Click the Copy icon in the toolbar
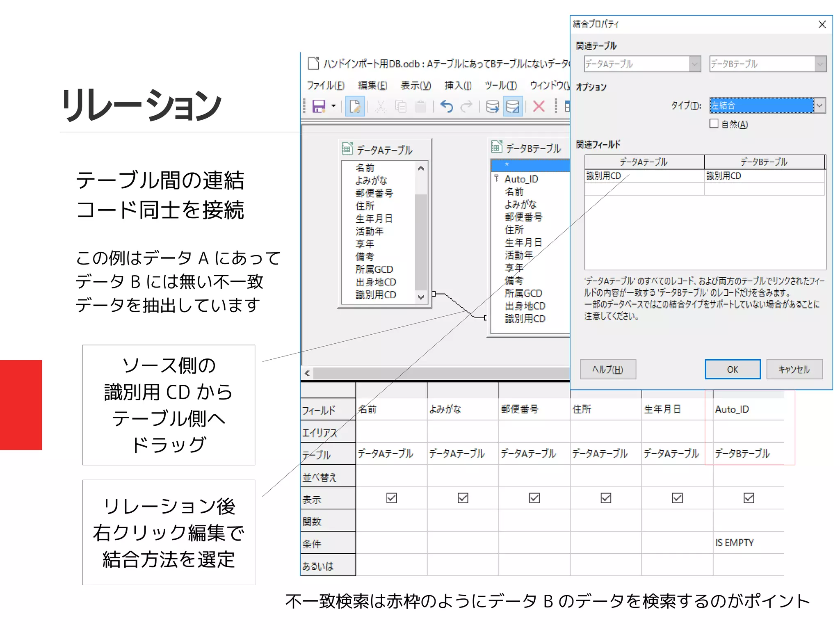Viewport: 840px width, 630px height. [x=400, y=107]
